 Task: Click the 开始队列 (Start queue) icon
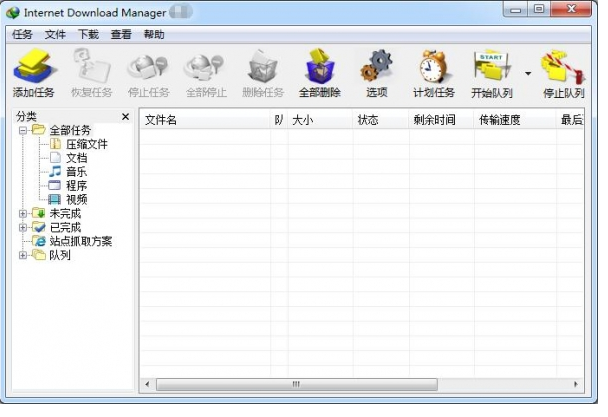pyautogui.click(x=491, y=66)
